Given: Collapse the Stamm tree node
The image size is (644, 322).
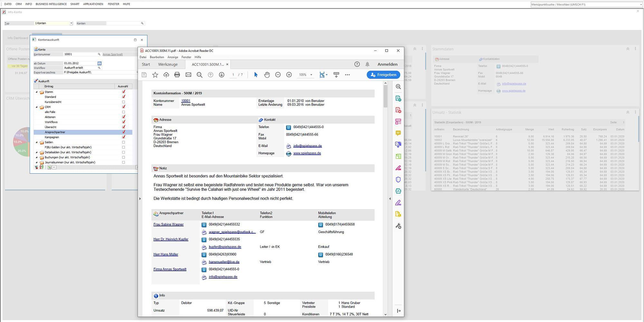Looking at the screenshot, I should pos(37,92).
